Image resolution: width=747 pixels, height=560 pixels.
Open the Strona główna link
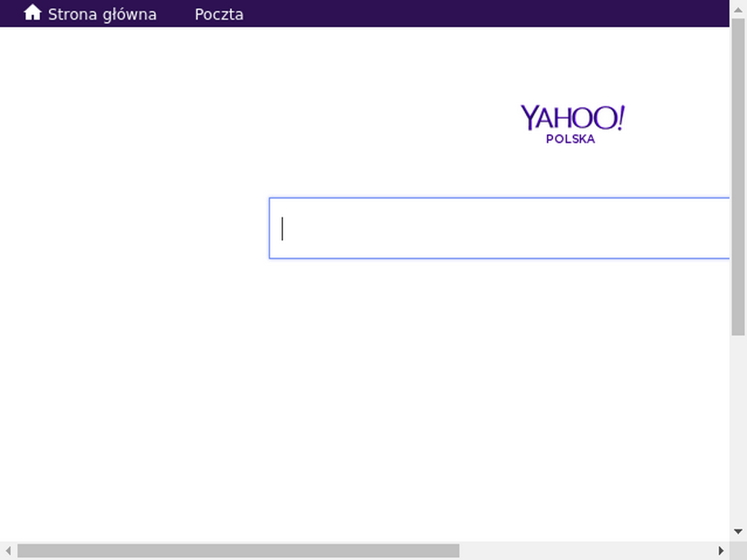pos(102,15)
